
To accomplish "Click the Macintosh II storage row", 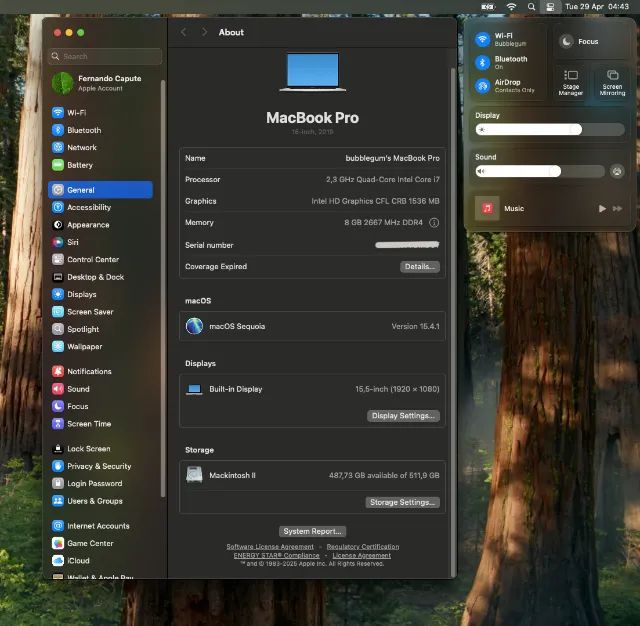I will 312,475.
